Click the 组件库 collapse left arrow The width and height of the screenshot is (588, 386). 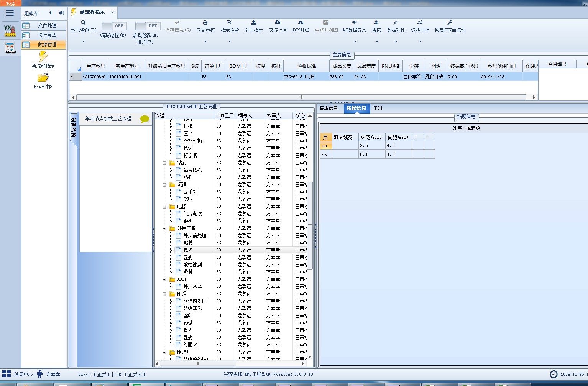[50, 13]
